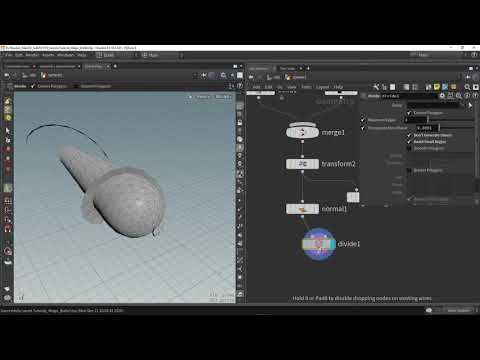
Task: Add a new pane tab beside Tree View
Action: click(x=308, y=68)
